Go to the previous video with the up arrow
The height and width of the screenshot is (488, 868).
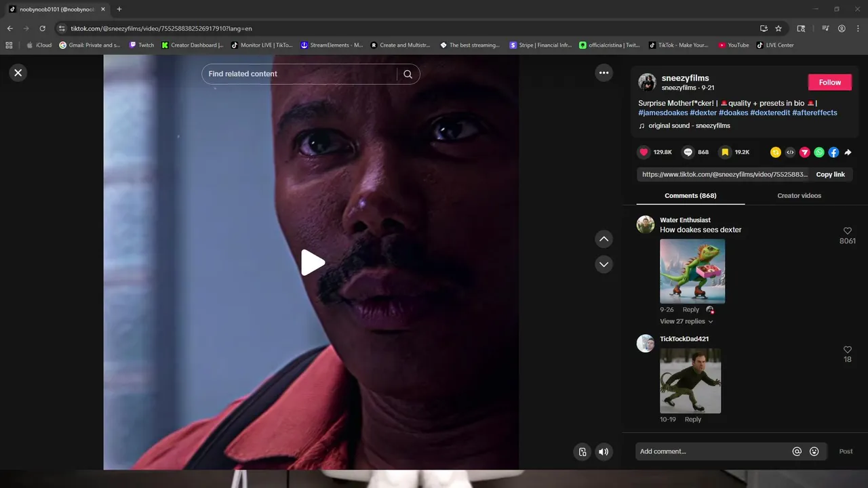(604, 239)
